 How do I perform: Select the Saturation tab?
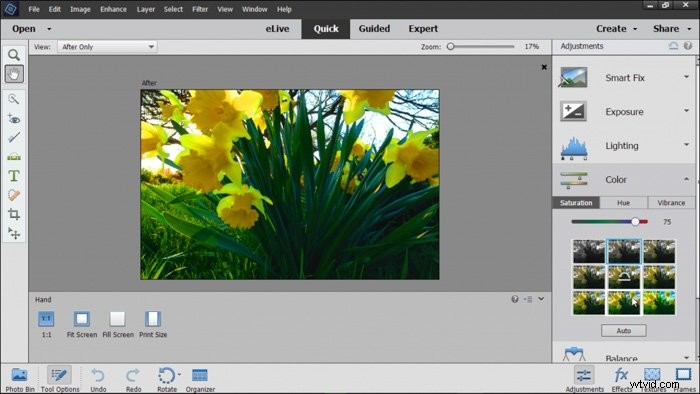[576, 203]
